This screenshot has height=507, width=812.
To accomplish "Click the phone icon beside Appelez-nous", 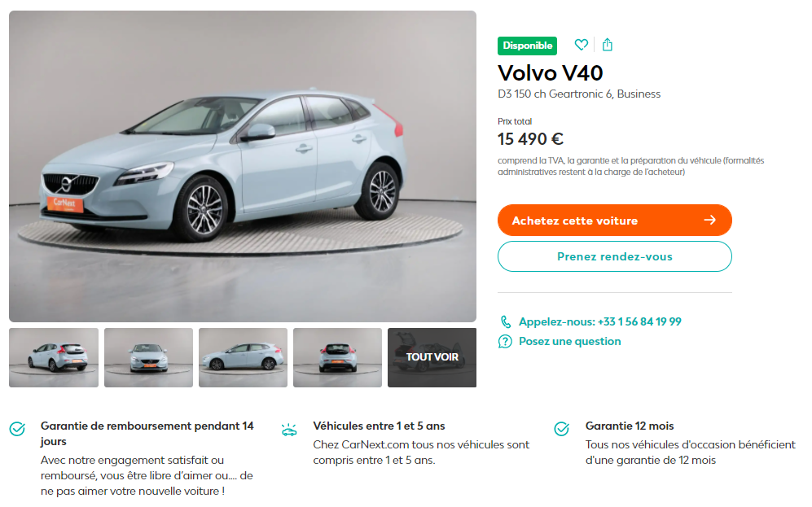I will 506,321.
